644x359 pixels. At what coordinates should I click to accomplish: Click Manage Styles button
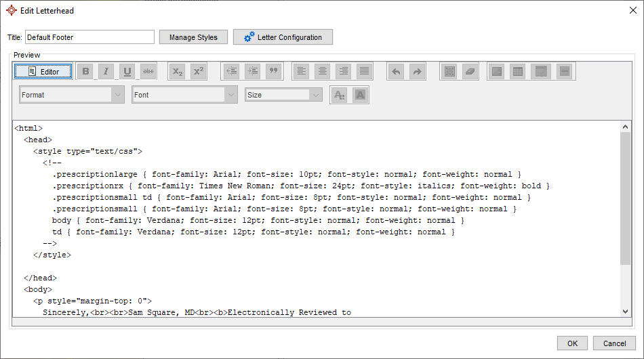(193, 37)
